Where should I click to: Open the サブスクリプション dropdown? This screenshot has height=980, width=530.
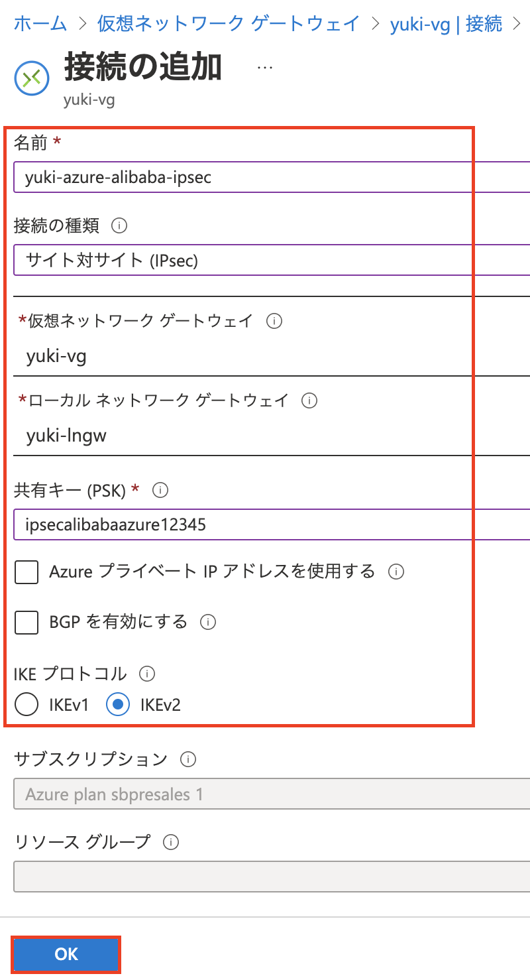tap(272, 794)
